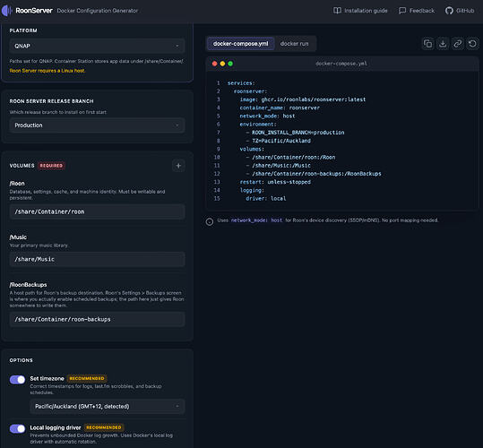
Task: Click code line 'image: ghcr.io/roonlabs/roonserver:latest'
Action: pyautogui.click(x=303, y=99)
